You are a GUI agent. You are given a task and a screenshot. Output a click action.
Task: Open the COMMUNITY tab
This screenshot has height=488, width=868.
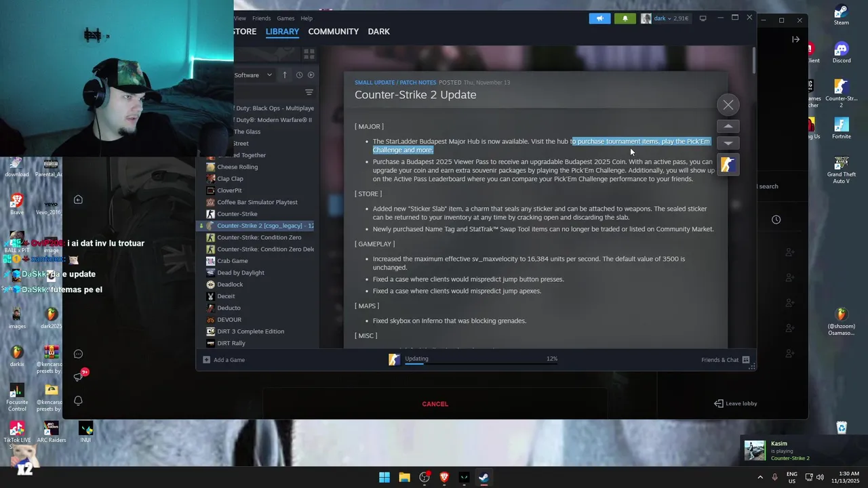pos(333,31)
